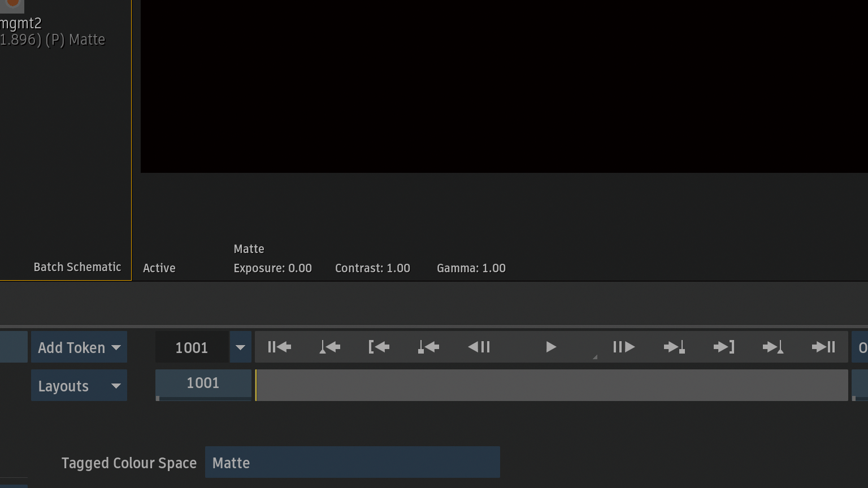Go to the previous cue mark

(x=428, y=347)
